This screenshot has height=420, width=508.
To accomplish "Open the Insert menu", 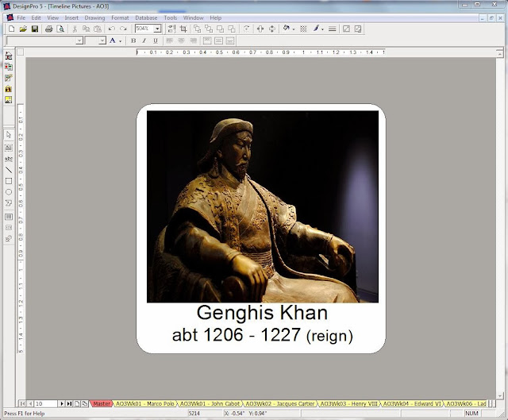I will coord(71,17).
